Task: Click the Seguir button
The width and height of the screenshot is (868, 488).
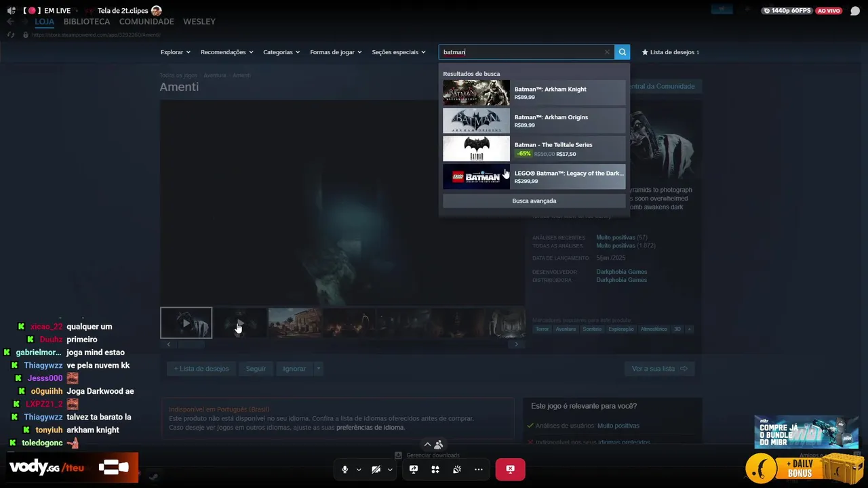Action: [256, 369]
